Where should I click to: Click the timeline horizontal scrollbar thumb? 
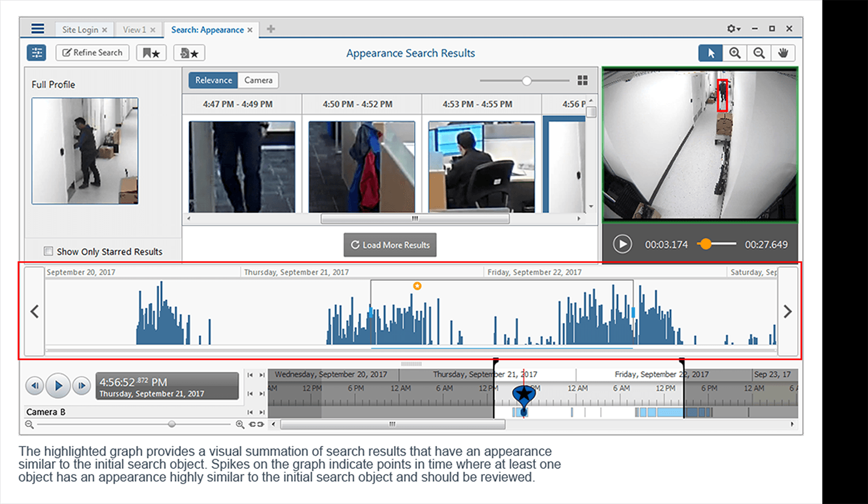pos(393,424)
